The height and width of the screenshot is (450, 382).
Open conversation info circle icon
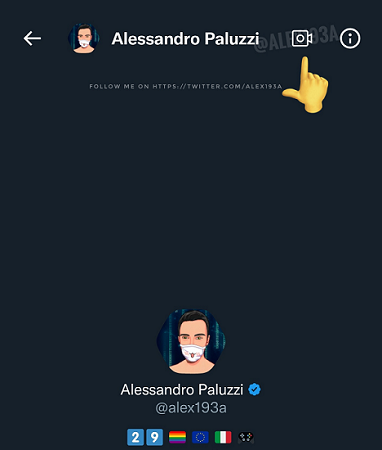tap(350, 38)
